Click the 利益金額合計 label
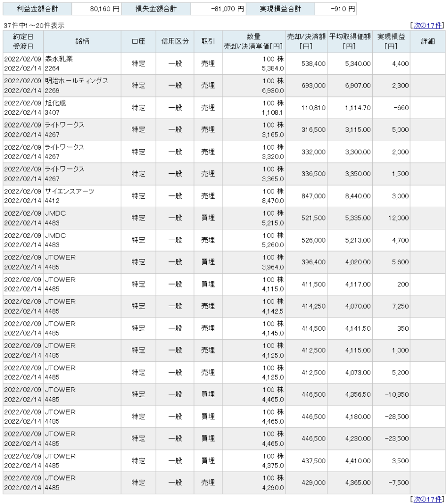This screenshot has width=447, height=504. (x=37, y=9)
